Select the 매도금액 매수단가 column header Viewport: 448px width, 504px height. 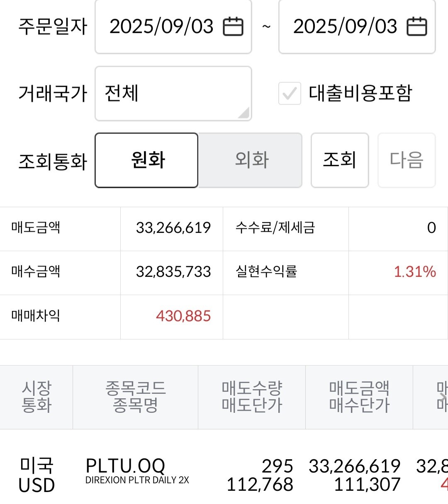pos(359,397)
